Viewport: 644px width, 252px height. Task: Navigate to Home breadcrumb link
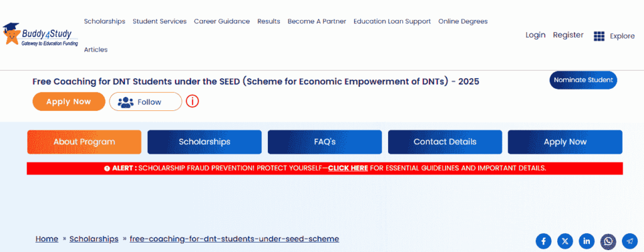click(x=47, y=239)
